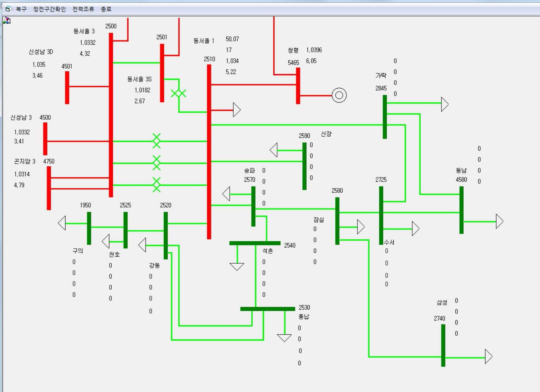Viewport: 540px width, 392px height.
Task: Click the load arrow at 가락 2845
Action: (445, 104)
